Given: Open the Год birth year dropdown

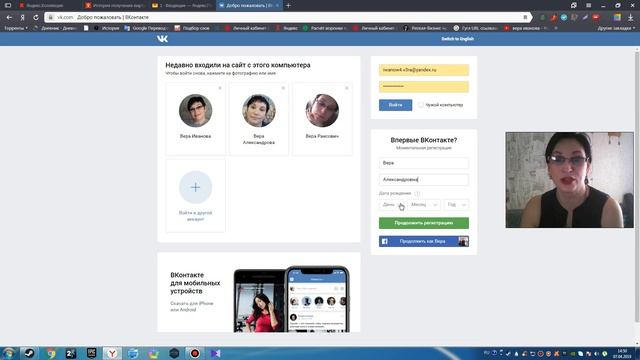Looking at the screenshot, I should (456, 204).
